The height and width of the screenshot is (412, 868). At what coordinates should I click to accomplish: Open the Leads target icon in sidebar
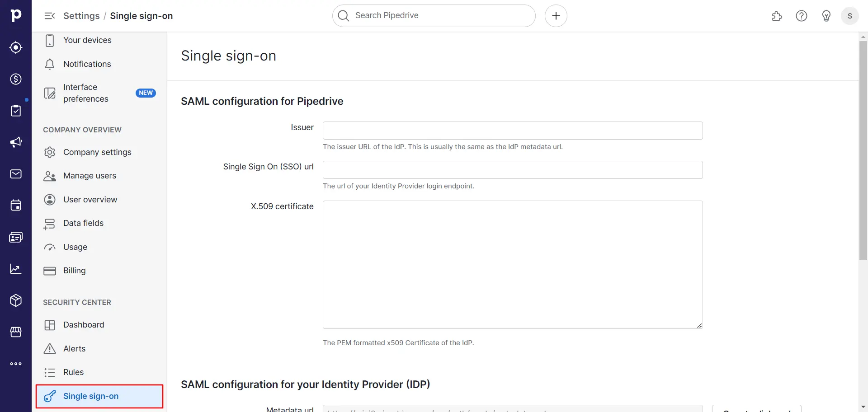pyautogui.click(x=16, y=47)
